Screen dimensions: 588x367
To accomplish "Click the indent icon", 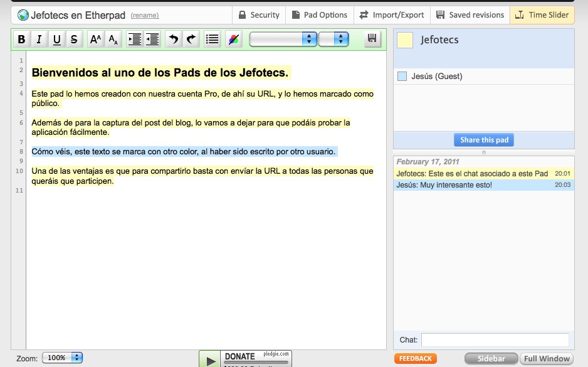I will click(134, 40).
